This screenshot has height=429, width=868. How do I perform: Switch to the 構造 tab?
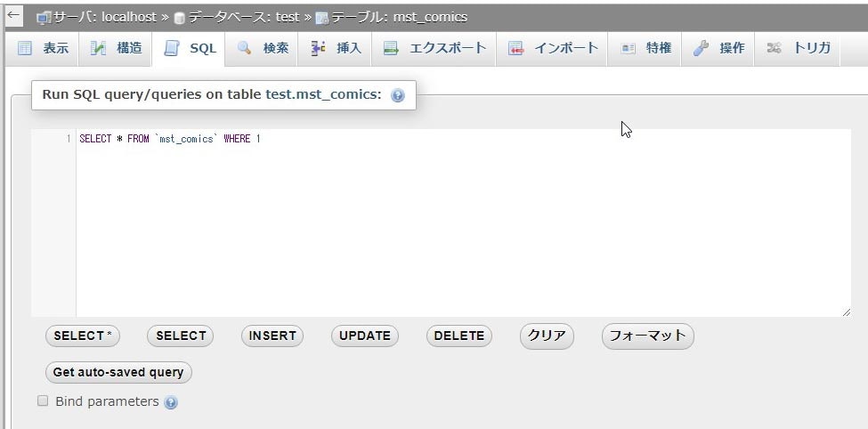116,49
